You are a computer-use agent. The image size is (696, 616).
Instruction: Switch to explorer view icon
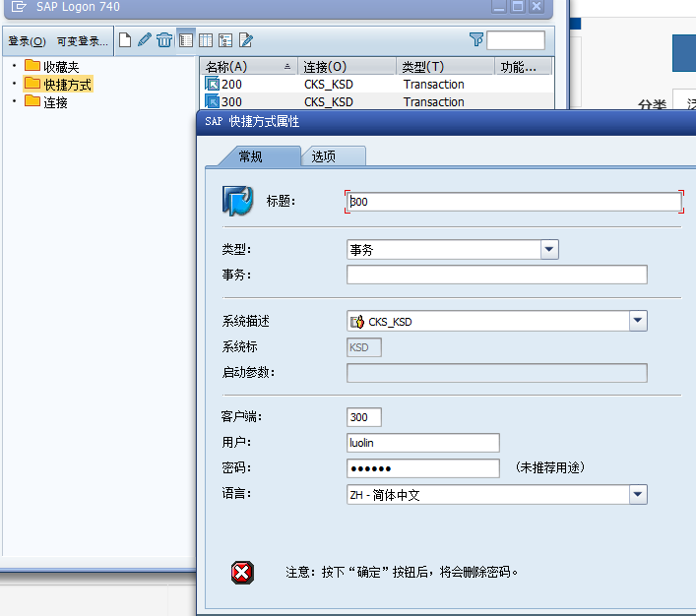click(186, 40)
